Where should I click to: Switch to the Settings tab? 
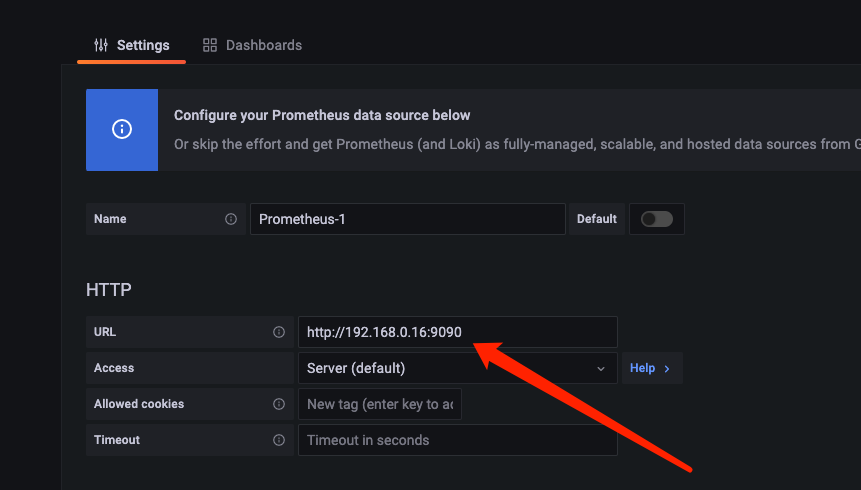132,46
